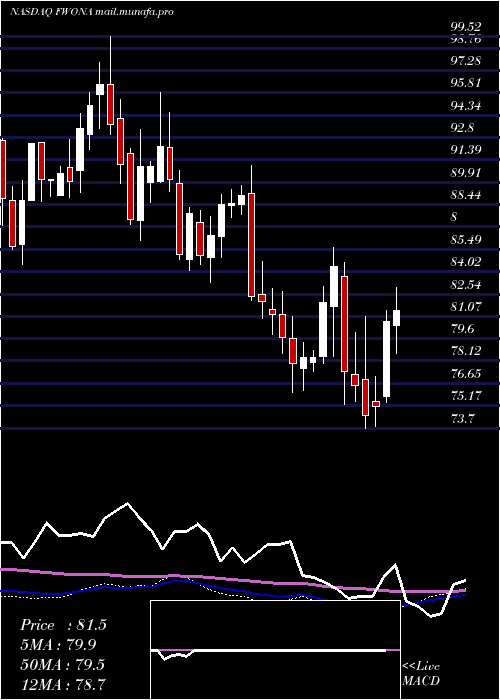500x700 pixels.
Task: Select the 84.02 price axis label
Action: 466,261
